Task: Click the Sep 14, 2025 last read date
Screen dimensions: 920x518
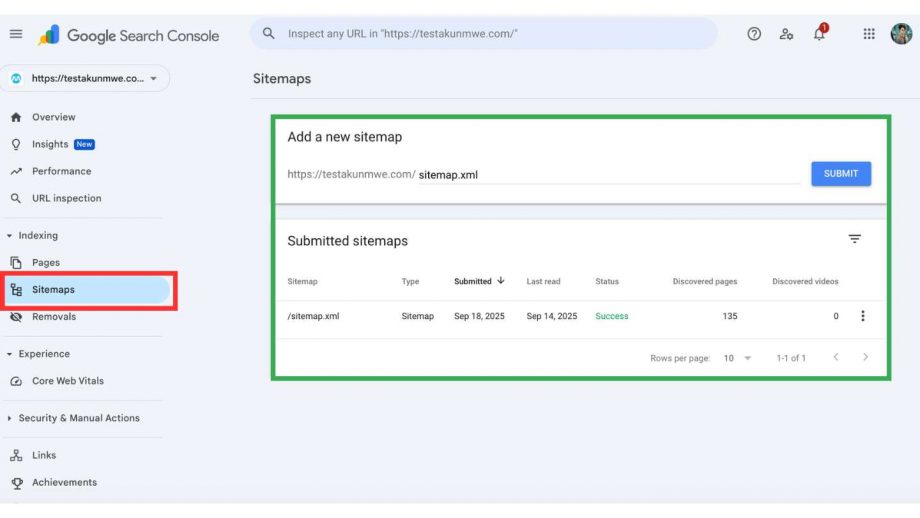Action: [552, 316]
